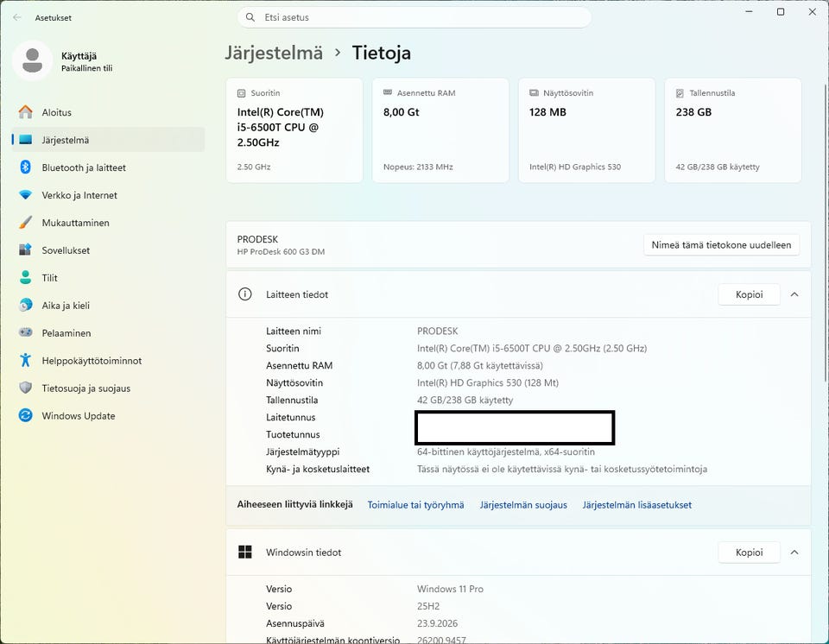Click the search magnifier icon

pos(250,17)
